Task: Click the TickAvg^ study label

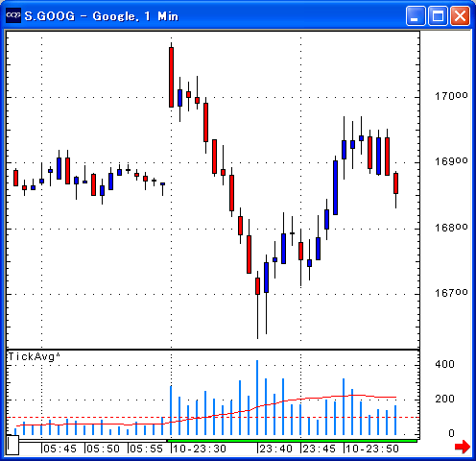Action: click(x=35, y=356)
